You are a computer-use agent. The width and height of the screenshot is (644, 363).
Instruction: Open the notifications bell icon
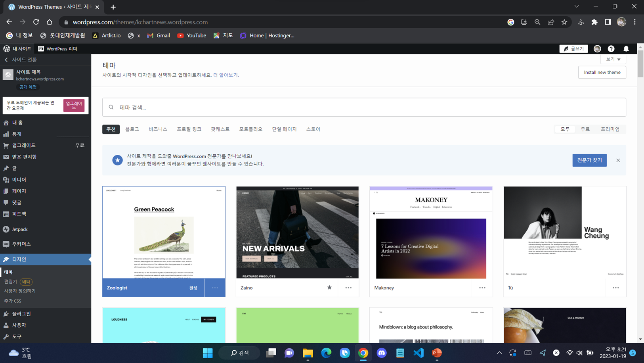click(626, 48)
